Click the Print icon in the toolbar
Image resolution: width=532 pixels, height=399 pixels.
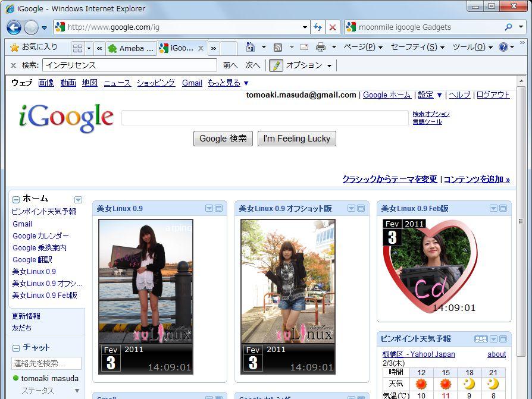[x=321, y=48]
